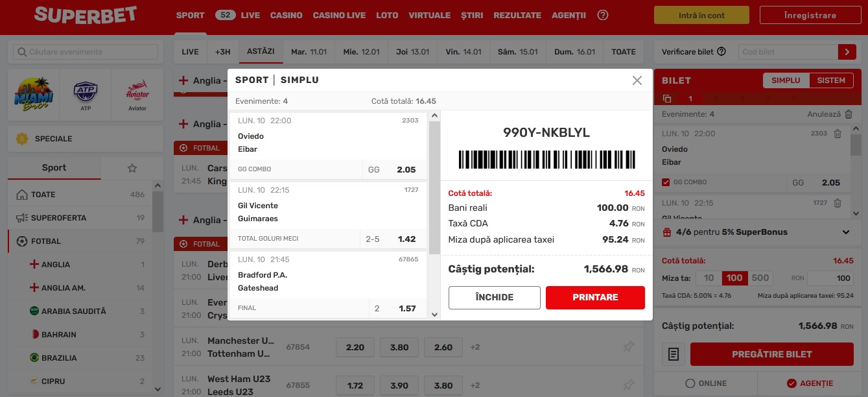Image resolution: width=868 pixels, height=397 pixels.
Task: Open the help question mark icon
Action: [x=603, y=15]
